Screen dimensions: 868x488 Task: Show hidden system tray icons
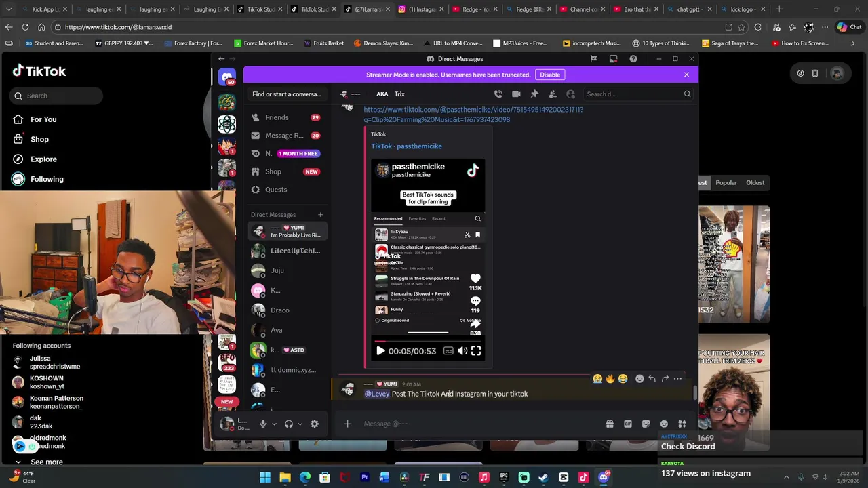click(787, 477)
